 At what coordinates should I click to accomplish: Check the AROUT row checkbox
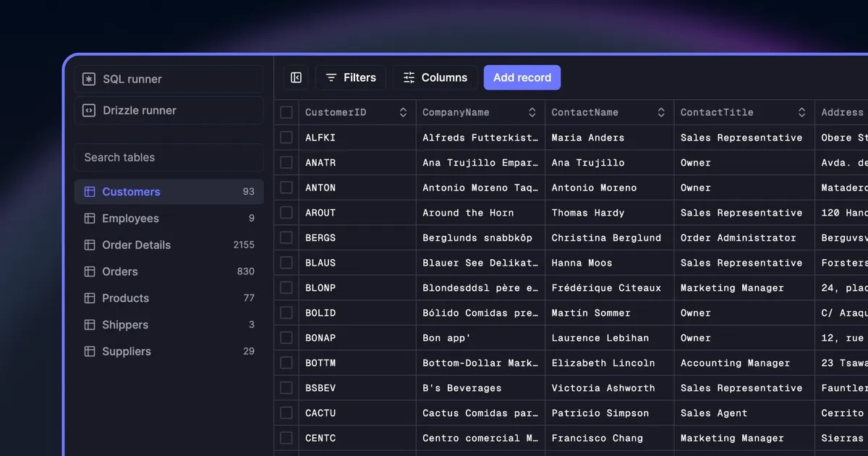click(x=286, y=213)
